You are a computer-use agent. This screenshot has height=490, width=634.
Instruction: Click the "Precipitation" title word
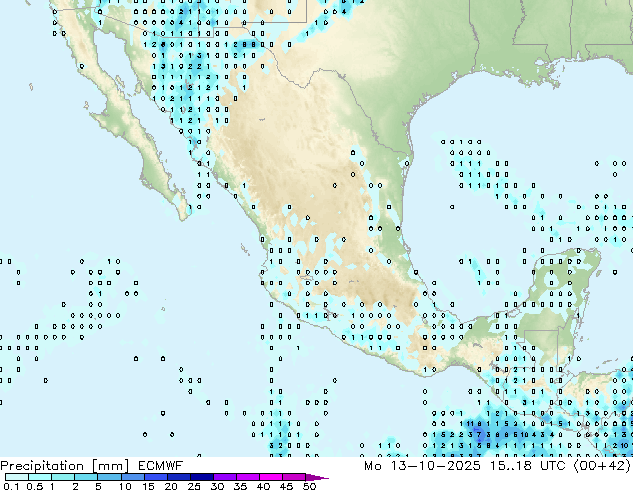42,466
